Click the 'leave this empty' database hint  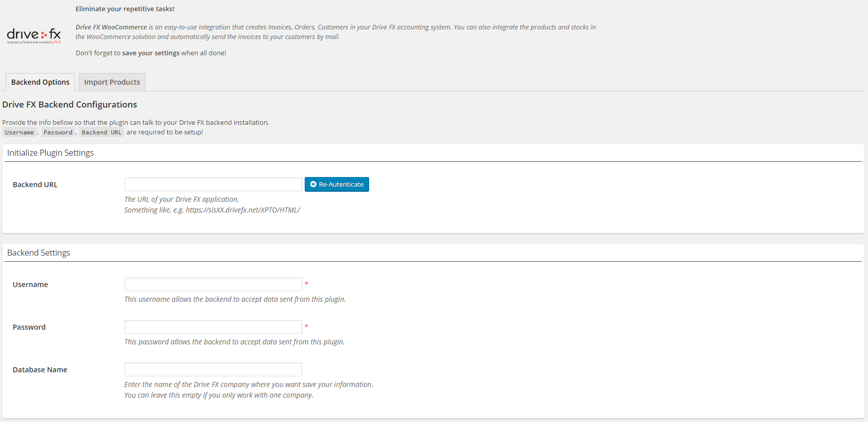219,395
